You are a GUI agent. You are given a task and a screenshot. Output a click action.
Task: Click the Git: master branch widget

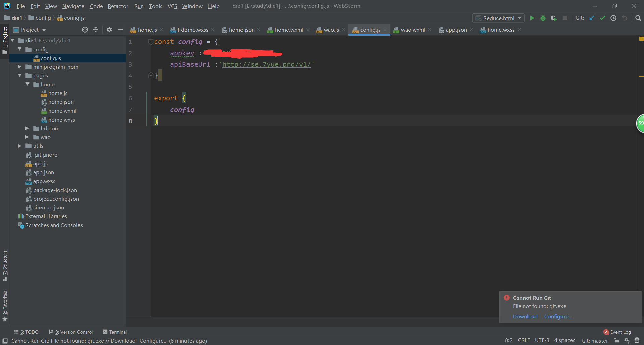pyautogui.click(x=595, y=341)
